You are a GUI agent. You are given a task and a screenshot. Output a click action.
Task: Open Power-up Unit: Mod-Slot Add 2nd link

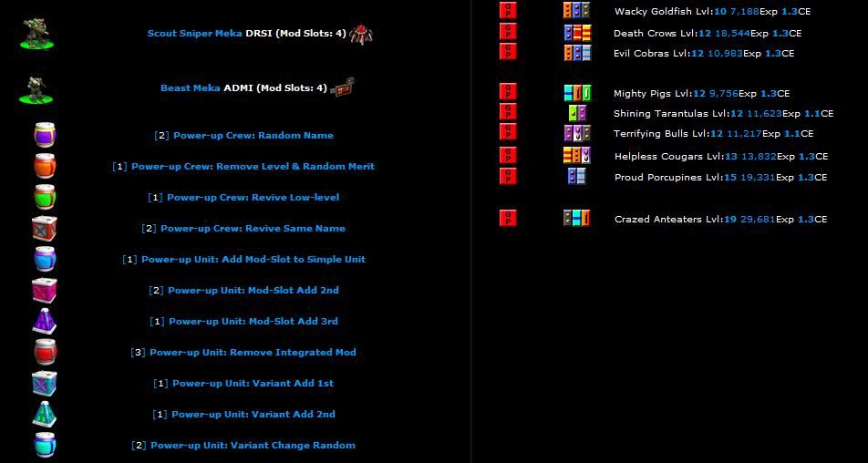[253, 291]
